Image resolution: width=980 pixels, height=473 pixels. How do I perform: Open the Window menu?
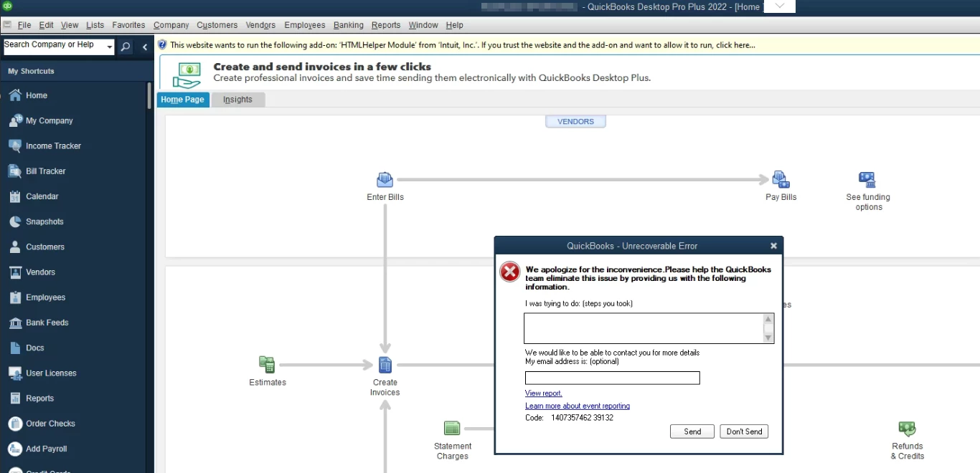pos(423,25)
